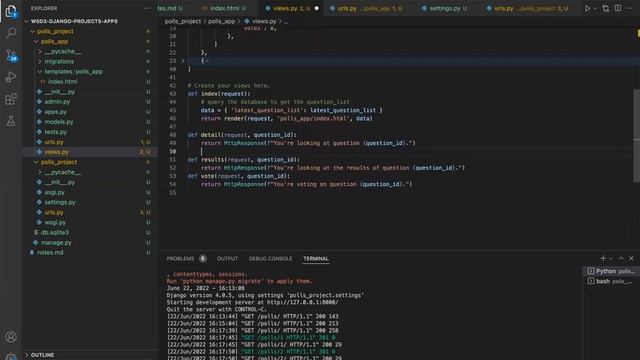Image resolution: width=640 pixels, height=360 pixels.
Task: Open settings.py in the file tree
Action: (60, 202)
